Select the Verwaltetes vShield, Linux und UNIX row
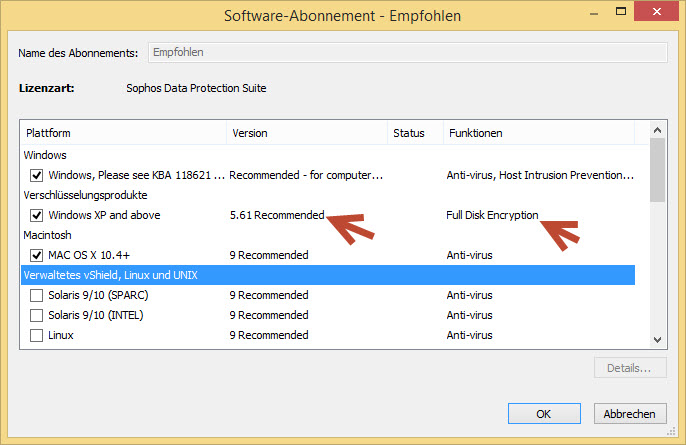686x445 pixels. coord(328,275)
